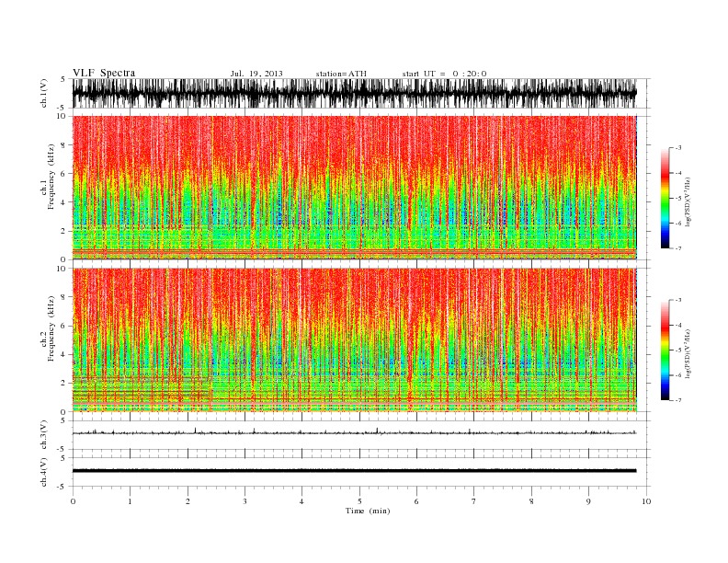The height and width of the screenshot is (563, 728).
Task: Click the ch.2 'Frequency (kHz)' axis label
Action: click(51, 328)
